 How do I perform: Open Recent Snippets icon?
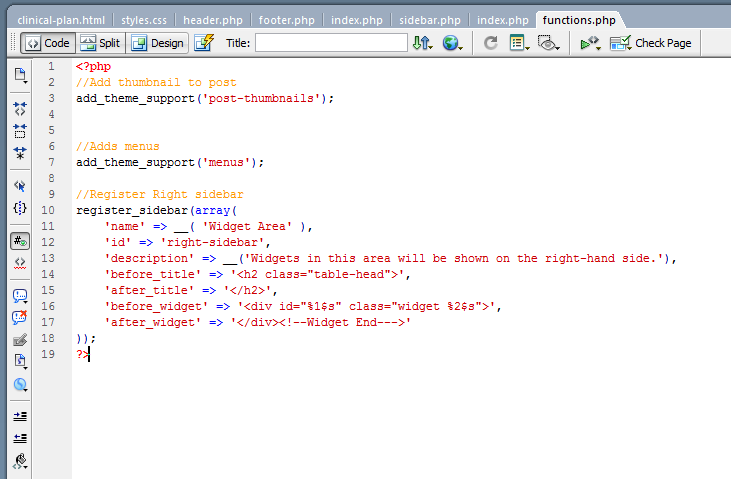(x=20, y=361)
